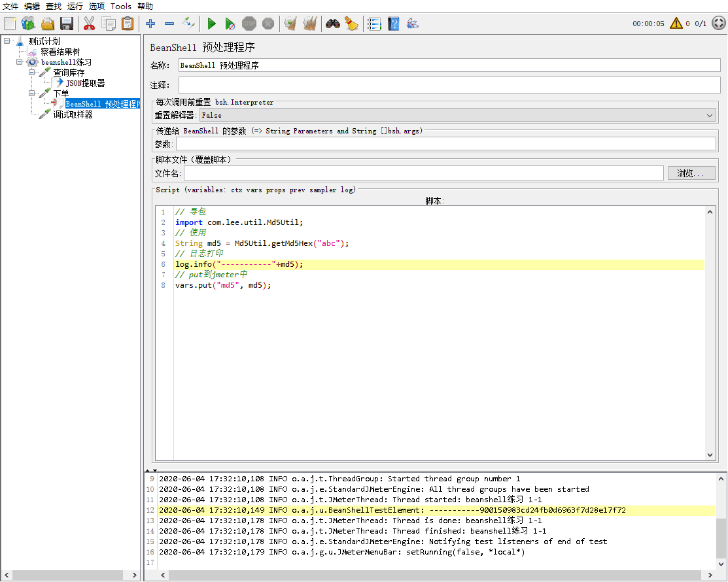Select 察看结果树 listener in the tree
728x582 pixels.
[x=60, y=52]
